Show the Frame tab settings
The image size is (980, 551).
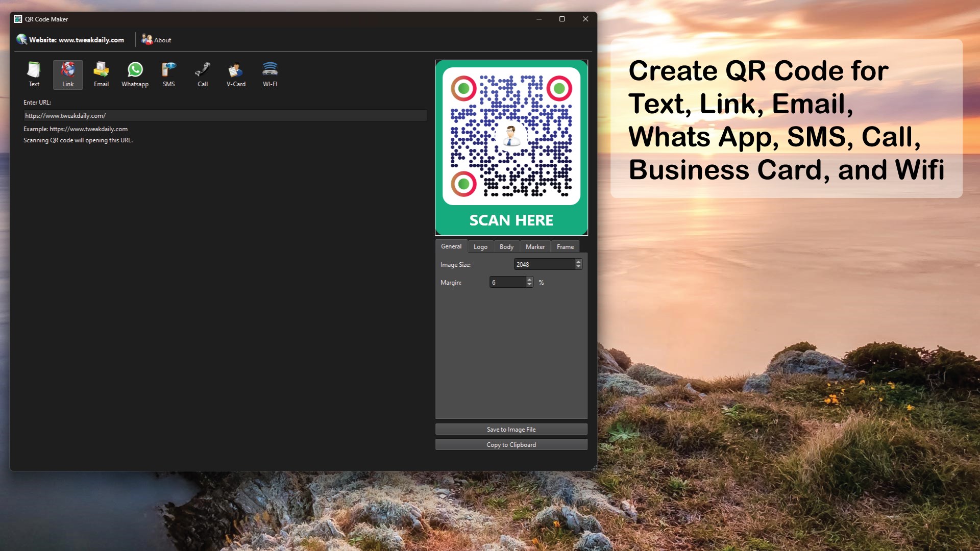coord(565,247)
